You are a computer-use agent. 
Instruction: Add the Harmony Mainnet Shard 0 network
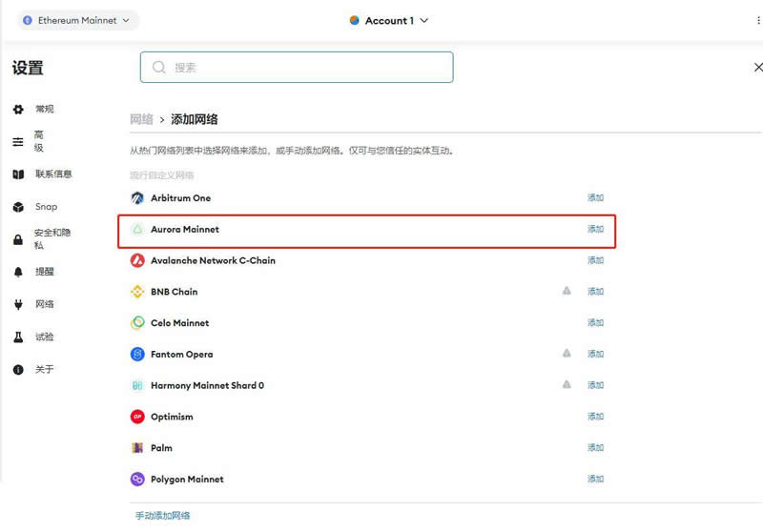tap(595, 385)
